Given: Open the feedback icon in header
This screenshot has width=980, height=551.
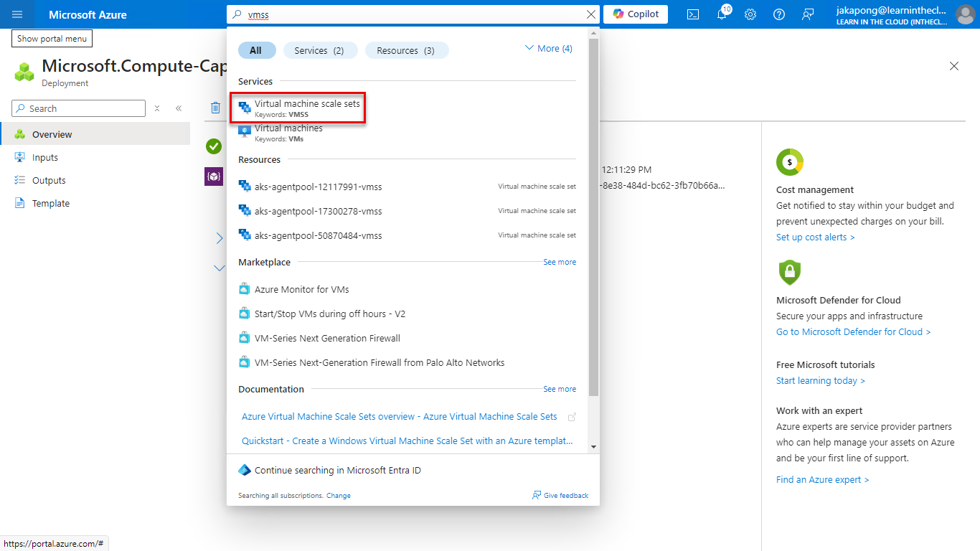Looking at the screenshot, I should tap(808, 14).
